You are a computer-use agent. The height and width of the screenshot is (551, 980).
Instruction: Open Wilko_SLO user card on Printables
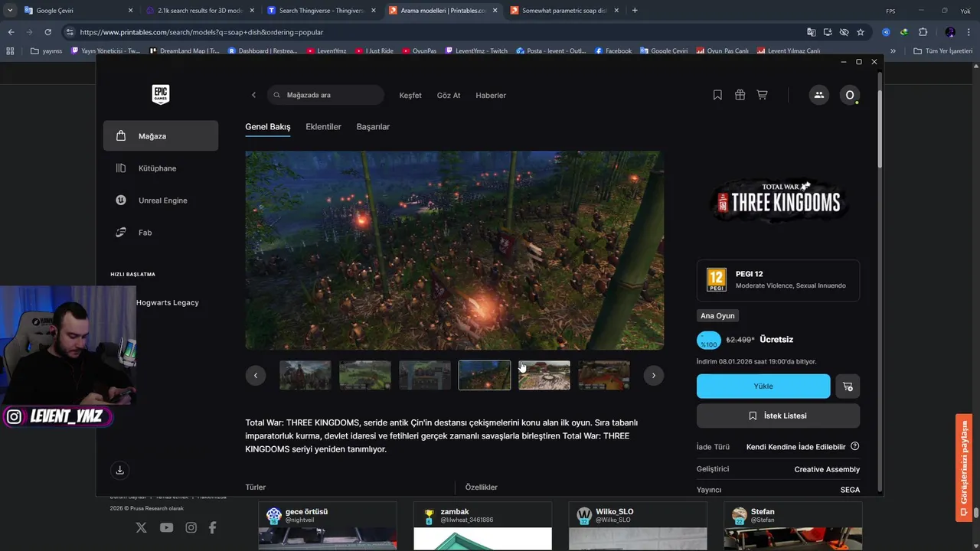(638, 526)
